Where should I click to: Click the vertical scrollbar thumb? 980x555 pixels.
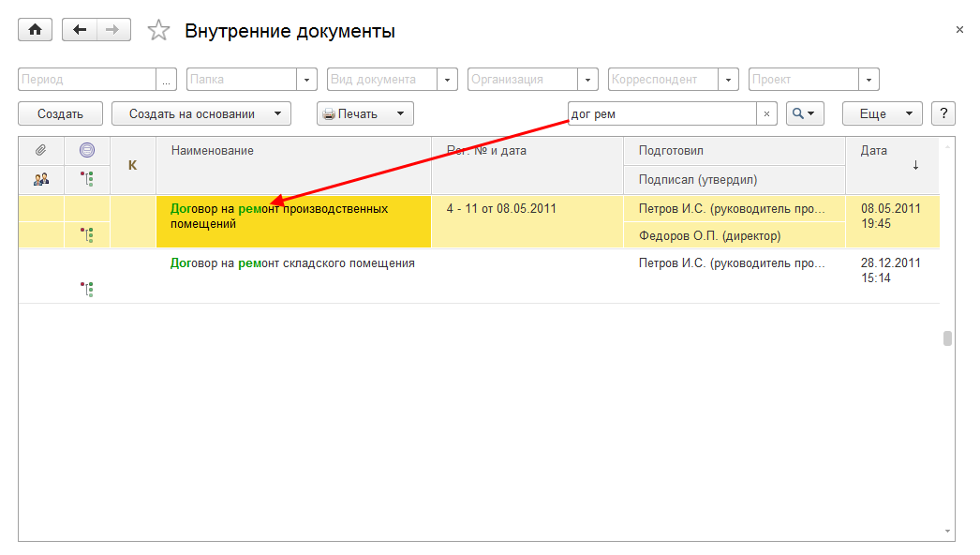pyautogui.click(x=947, y=338)
